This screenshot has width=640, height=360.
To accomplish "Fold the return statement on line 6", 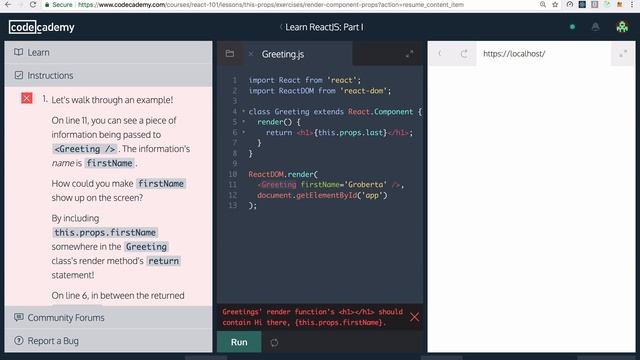I will (244, 132).
